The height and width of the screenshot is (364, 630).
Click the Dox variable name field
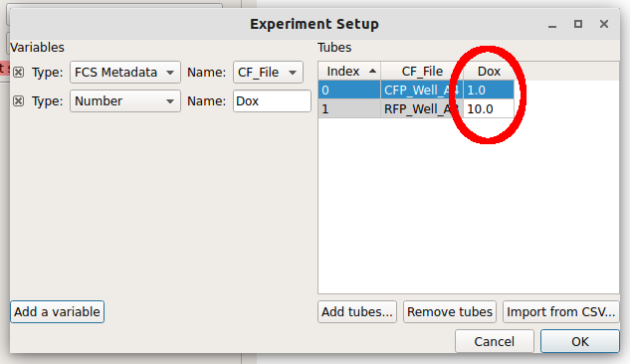pos(272,101)
